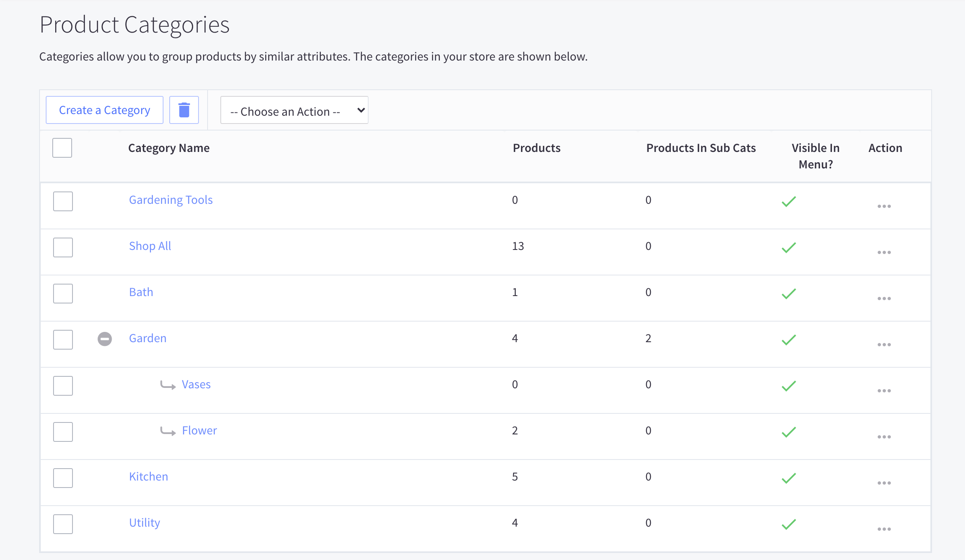The height and width of the screenshot is (560, 965).
Task: Open ellipsis dropdown for Flower row
Action: click(884, 436)
